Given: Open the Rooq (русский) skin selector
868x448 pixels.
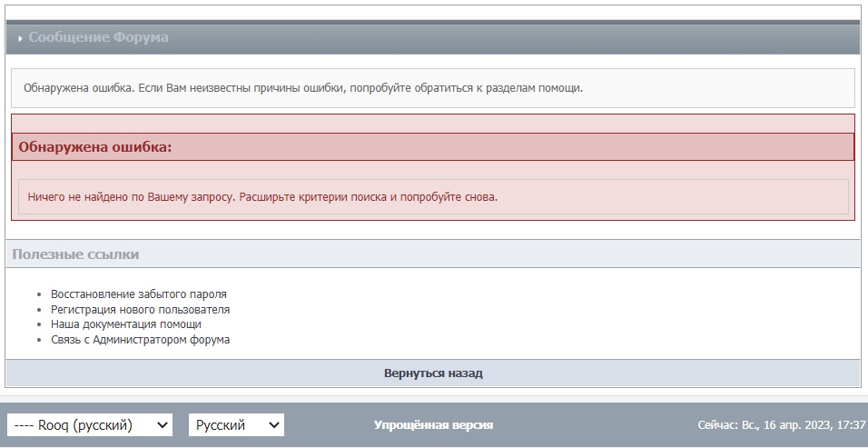Looking at the screenshot, I should click(x=90, y=425).
